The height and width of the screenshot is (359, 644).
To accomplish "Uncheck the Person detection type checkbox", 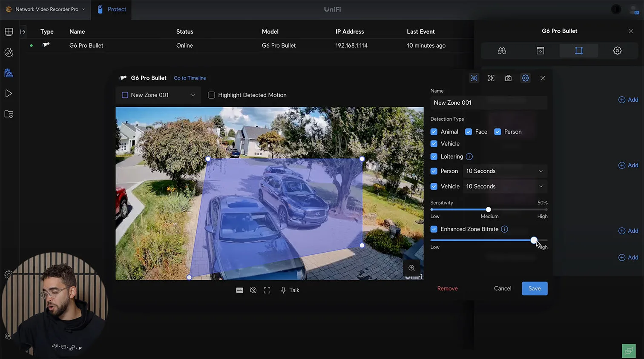I will tap(497, 132).
